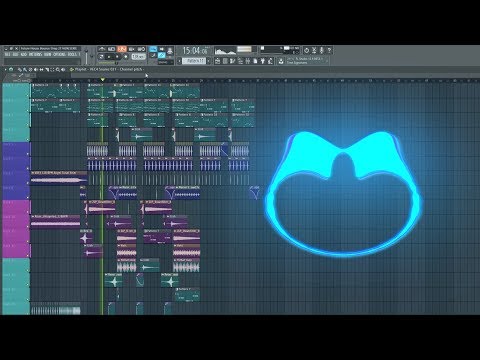The height and width of the screenshot is (360, 480).
Task: Toggle the Playlist snap magnet icon
Action: (x=11, y=69)
